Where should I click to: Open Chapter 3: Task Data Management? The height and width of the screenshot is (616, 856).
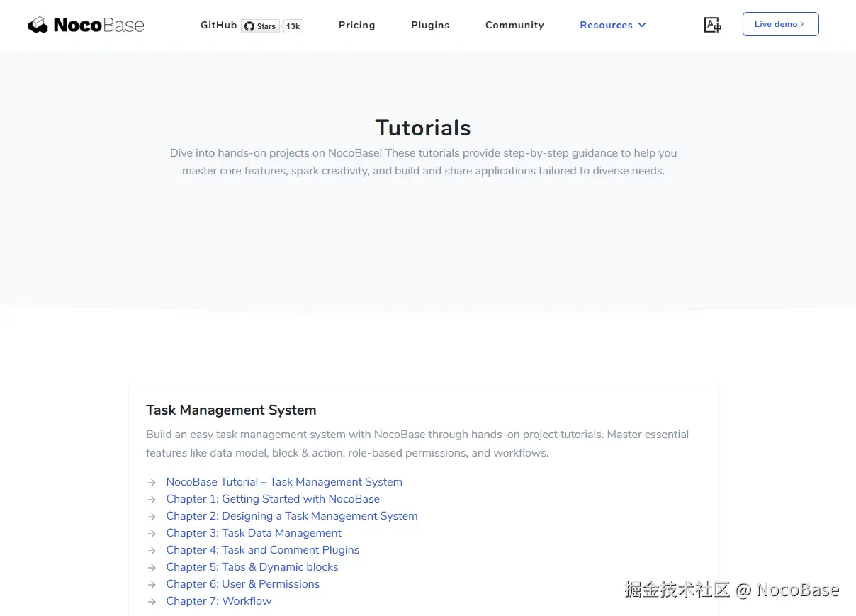254,533
